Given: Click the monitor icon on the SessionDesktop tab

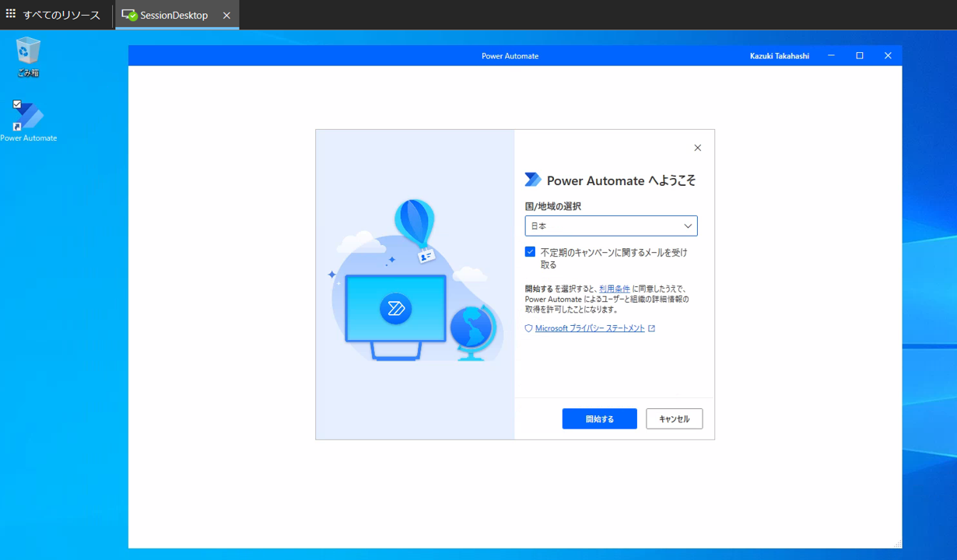Looking at the screenshot, I should click(x=126, y=14).
